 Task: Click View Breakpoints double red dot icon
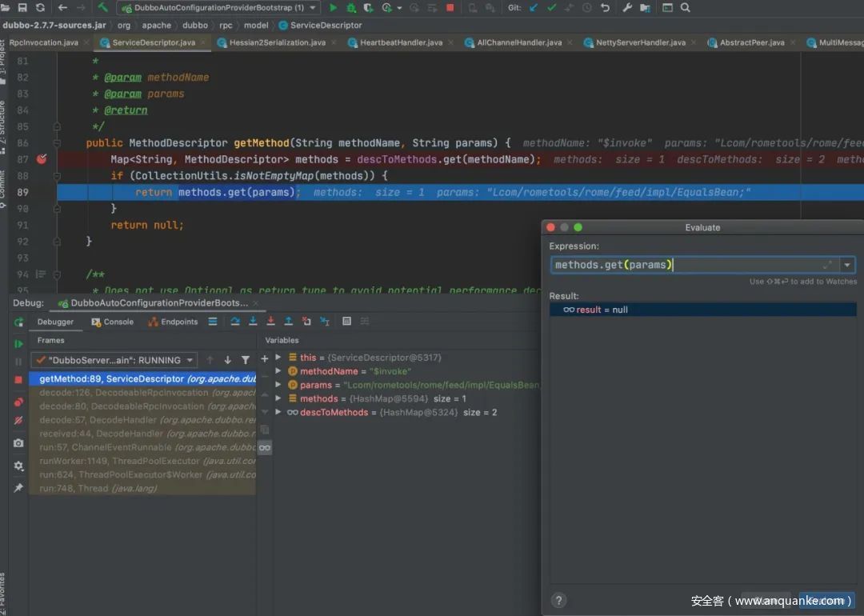pos(18,402)
